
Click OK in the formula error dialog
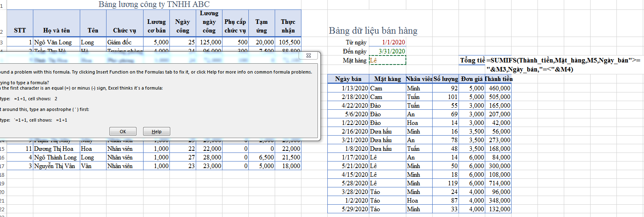[x=123, y=132]
